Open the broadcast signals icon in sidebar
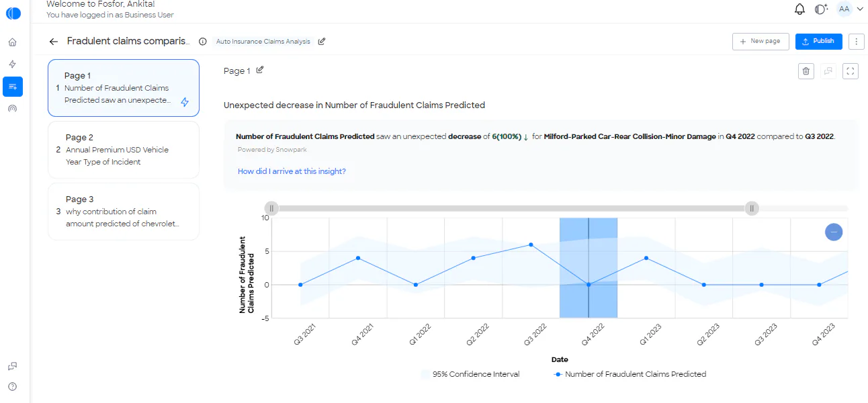Screen dimensions: 868x403 [12, 108]
